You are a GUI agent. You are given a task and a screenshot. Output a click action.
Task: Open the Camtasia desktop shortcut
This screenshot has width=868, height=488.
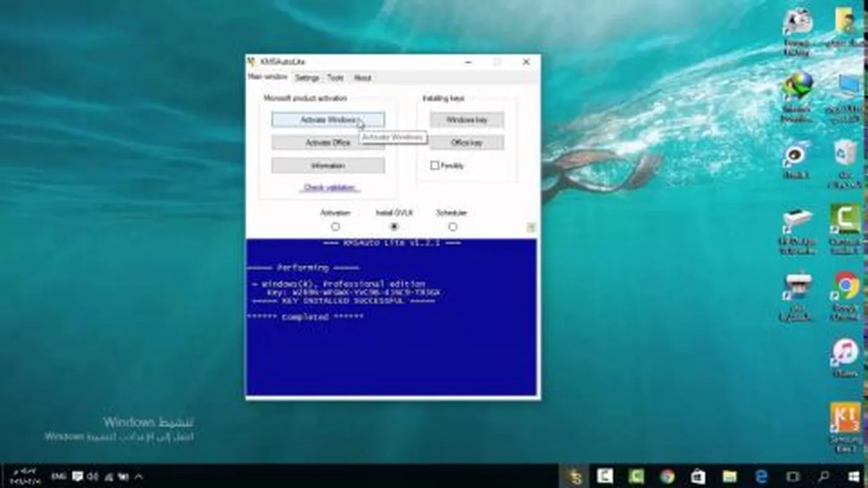[x=845, y=220]
